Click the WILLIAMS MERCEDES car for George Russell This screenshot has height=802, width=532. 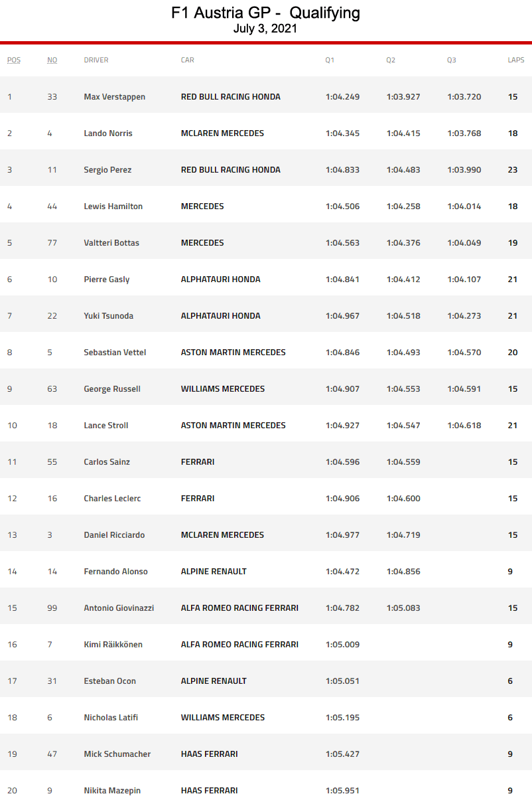[223, 389]
